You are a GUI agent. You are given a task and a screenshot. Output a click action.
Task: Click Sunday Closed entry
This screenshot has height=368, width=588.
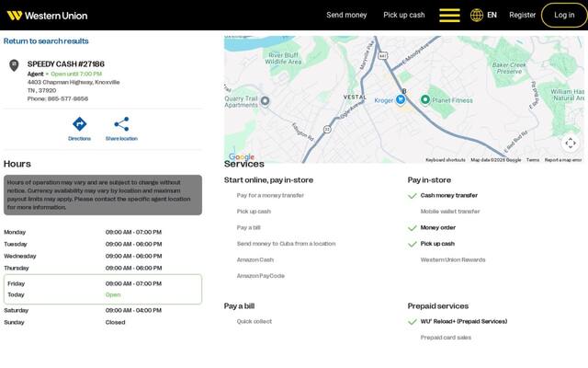(115, 322)
